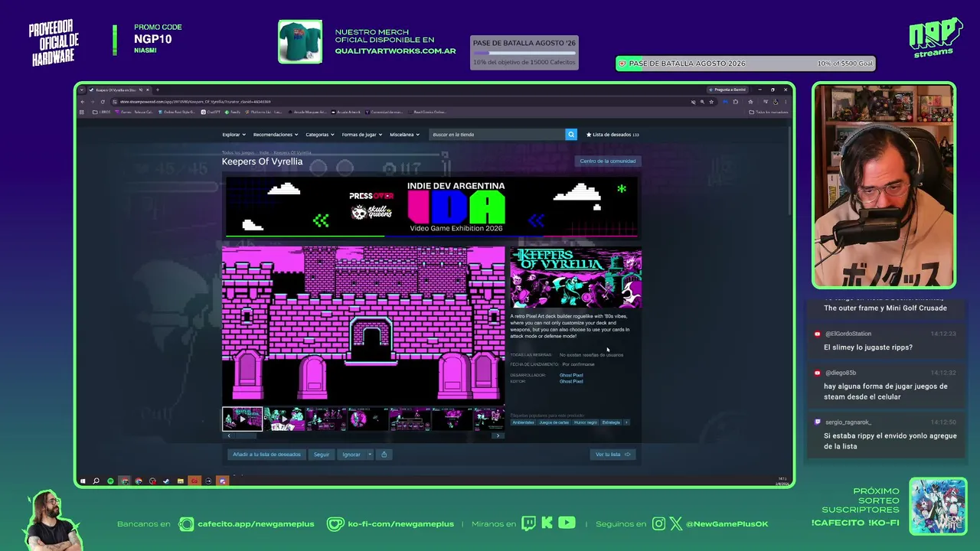The height and width of the screenshot is (551, 980).
Task: Click the Cafecito cup icon in footer
Action: click(x=186, y=523)
